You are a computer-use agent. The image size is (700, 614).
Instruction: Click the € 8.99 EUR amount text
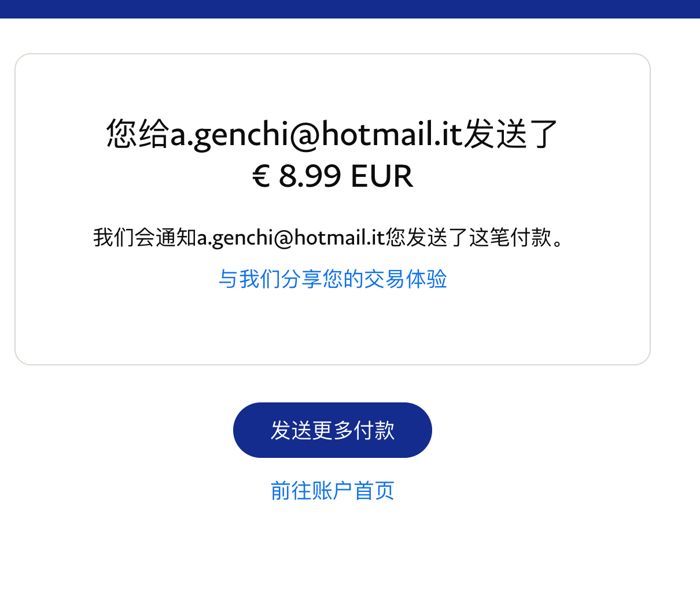(333, 176)
